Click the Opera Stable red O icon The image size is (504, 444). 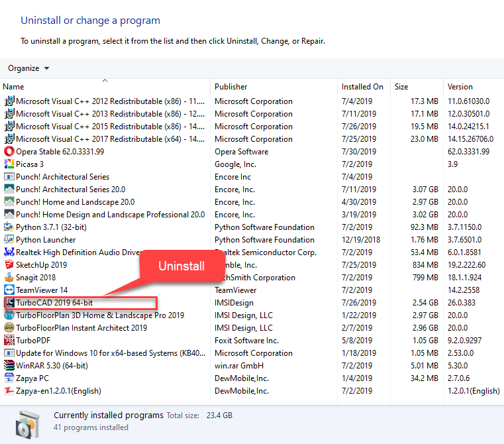click(x=9, y=151)
